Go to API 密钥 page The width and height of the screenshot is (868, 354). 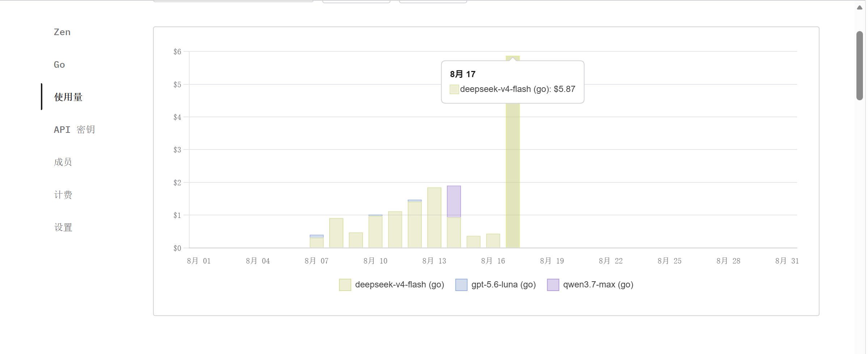coord(75,130)
